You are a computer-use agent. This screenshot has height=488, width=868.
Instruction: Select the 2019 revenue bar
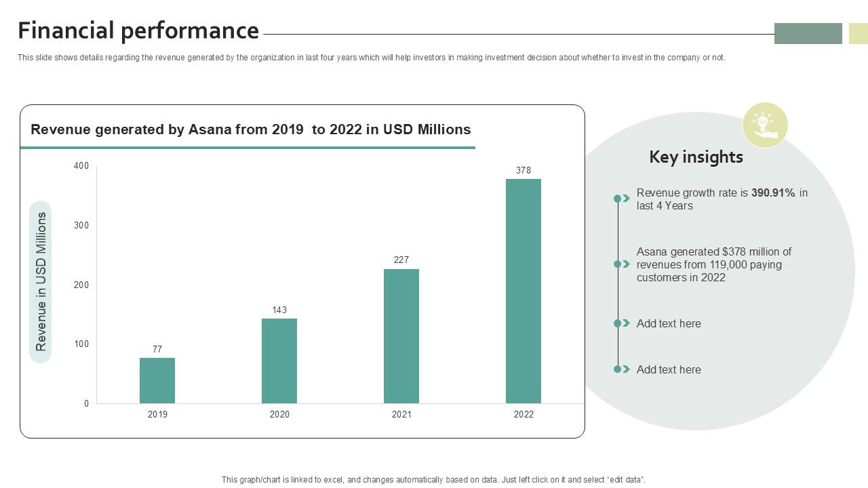click(x=157, y=380)
